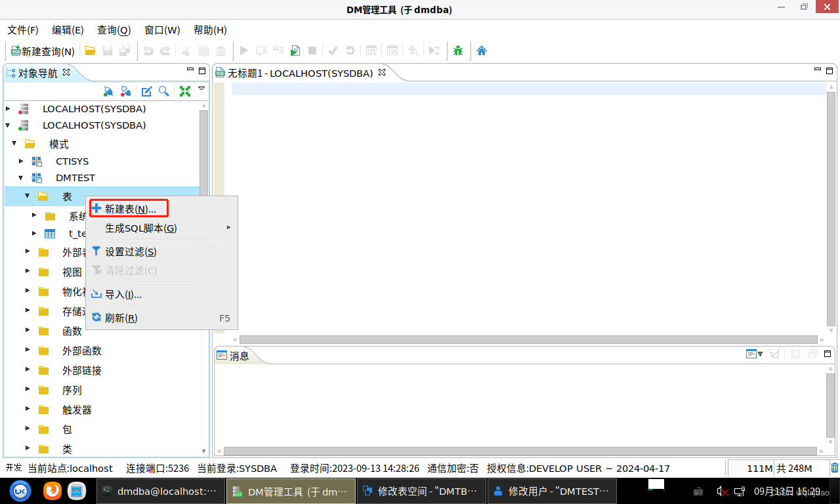Expand the 触发器 triggers folder
The width and height of the screenshot is (840, 504).
pos(28,409)
